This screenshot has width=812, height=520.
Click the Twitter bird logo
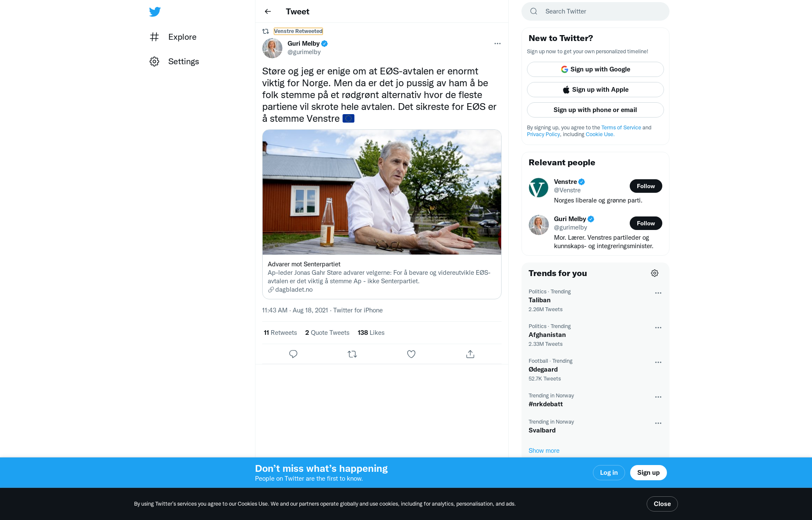coord(155,12)
